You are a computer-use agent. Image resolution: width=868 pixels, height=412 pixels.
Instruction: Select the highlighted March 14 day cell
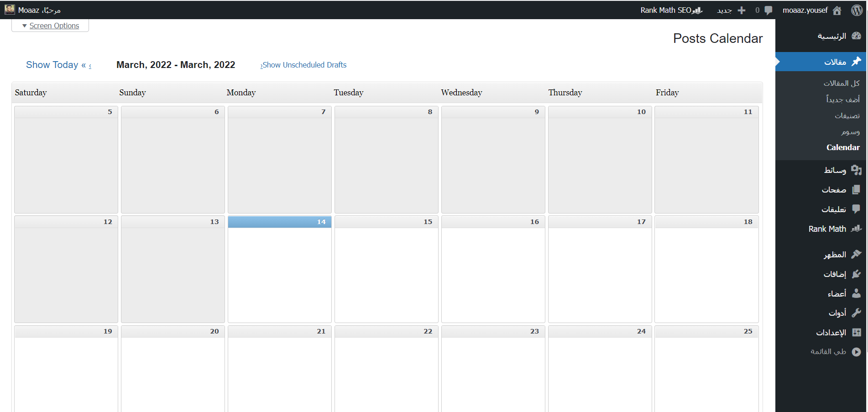[x=280, y=269]
